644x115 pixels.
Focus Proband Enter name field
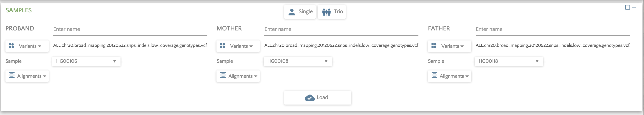pos(130,29)
